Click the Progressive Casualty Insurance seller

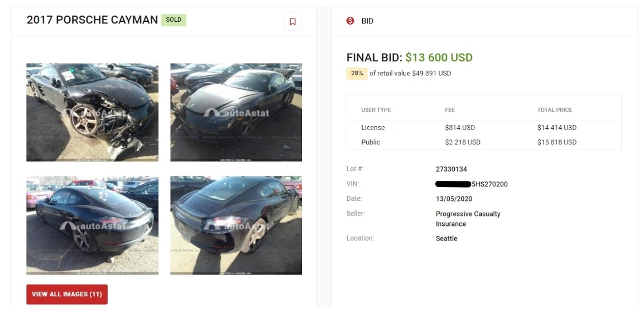click(x=468, y=219)
